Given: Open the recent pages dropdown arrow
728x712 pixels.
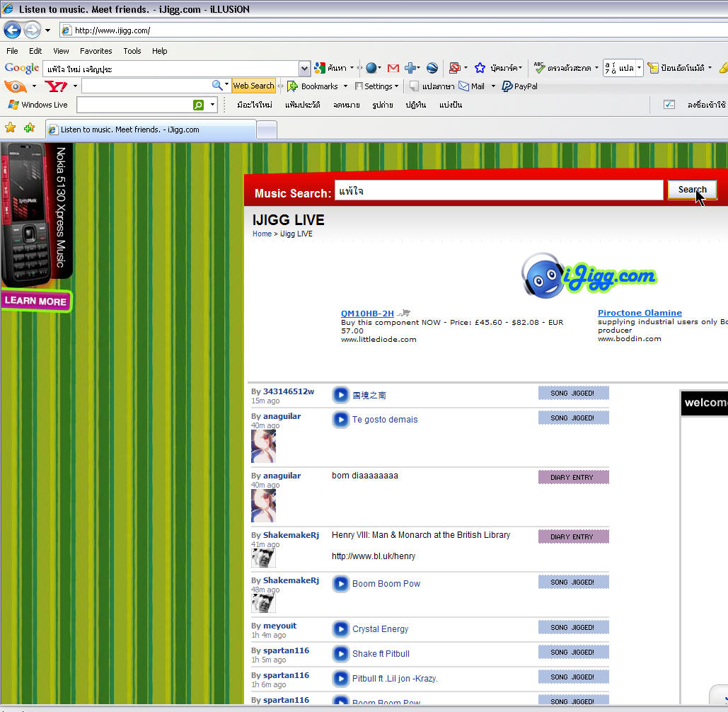Looking at the screenshot, I should (47, 30).
